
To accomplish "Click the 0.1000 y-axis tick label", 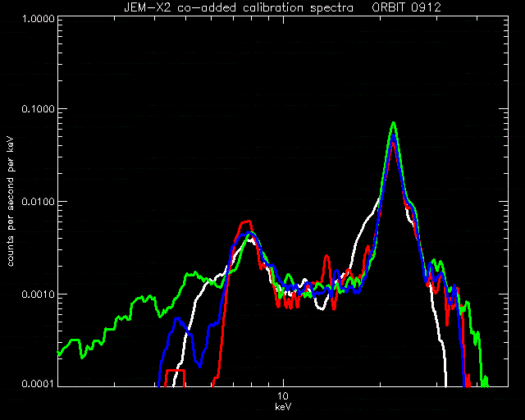I will point(38,109).
